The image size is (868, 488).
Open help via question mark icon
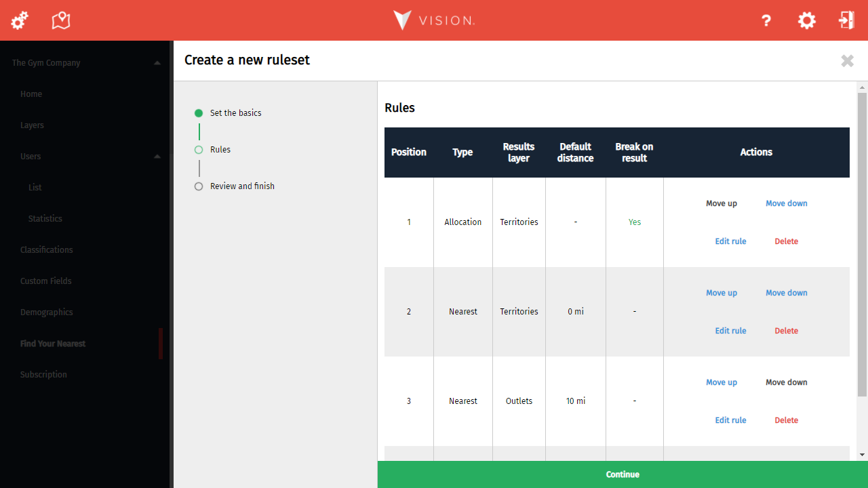[x=766, y=21]
